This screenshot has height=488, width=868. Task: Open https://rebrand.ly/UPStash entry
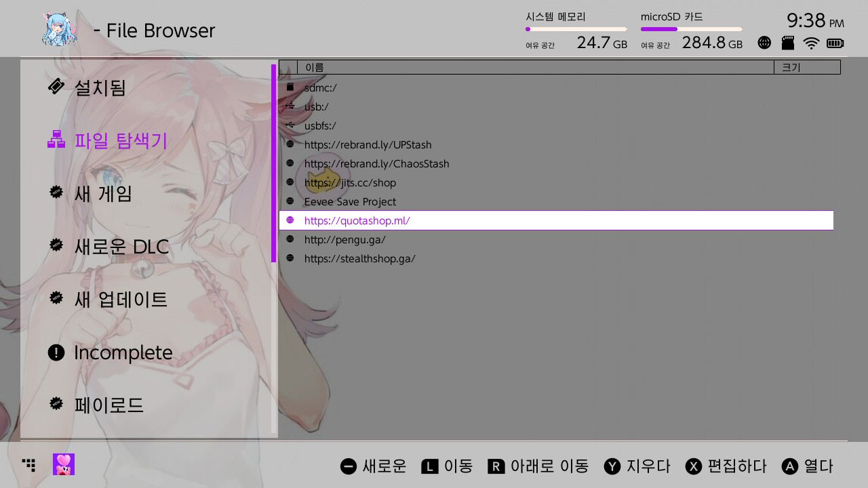coord(556,144)
